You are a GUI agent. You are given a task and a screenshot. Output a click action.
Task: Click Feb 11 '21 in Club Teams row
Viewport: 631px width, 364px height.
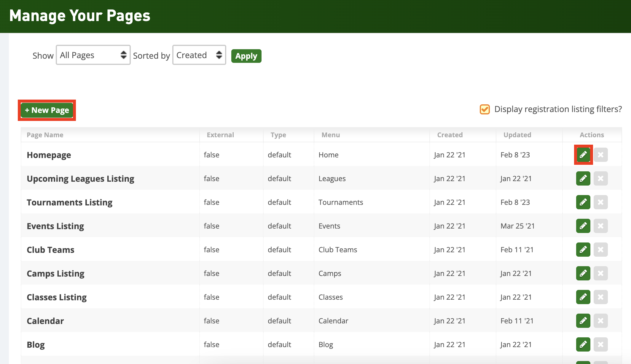pos(517,250)
